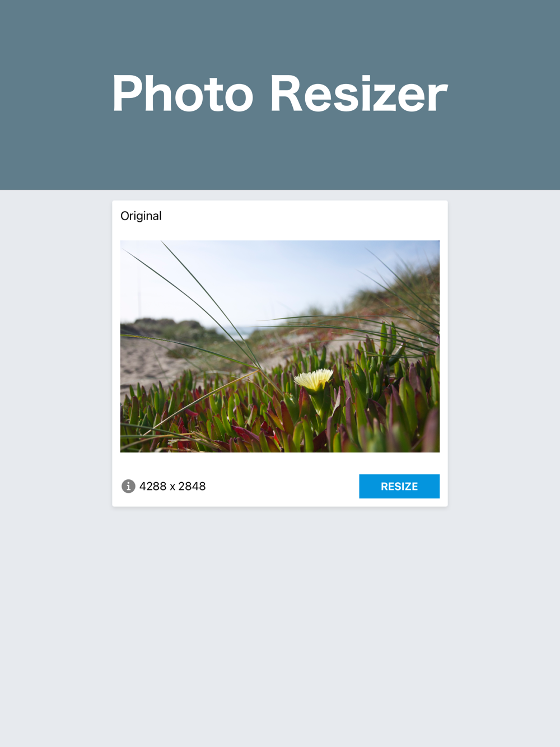Viewport: 560px width, 747px height.
Task: Click the number 2848 in the dimensions
Action: (192, 486)
